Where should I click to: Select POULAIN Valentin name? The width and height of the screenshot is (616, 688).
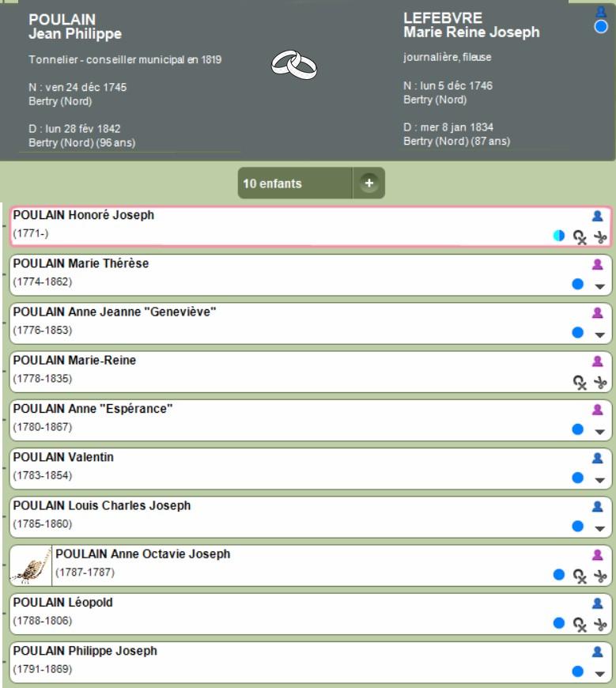[x=63, y=457]
